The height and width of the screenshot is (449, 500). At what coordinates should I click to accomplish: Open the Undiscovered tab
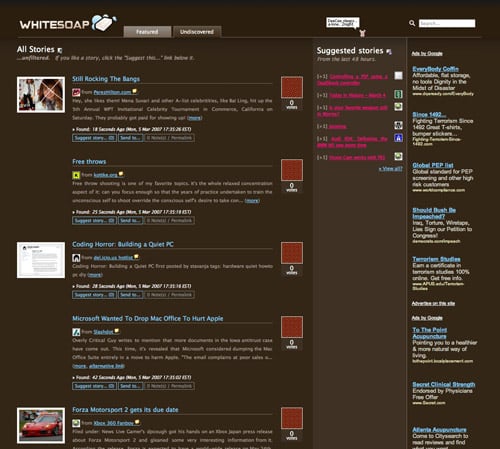coord(197,32)
